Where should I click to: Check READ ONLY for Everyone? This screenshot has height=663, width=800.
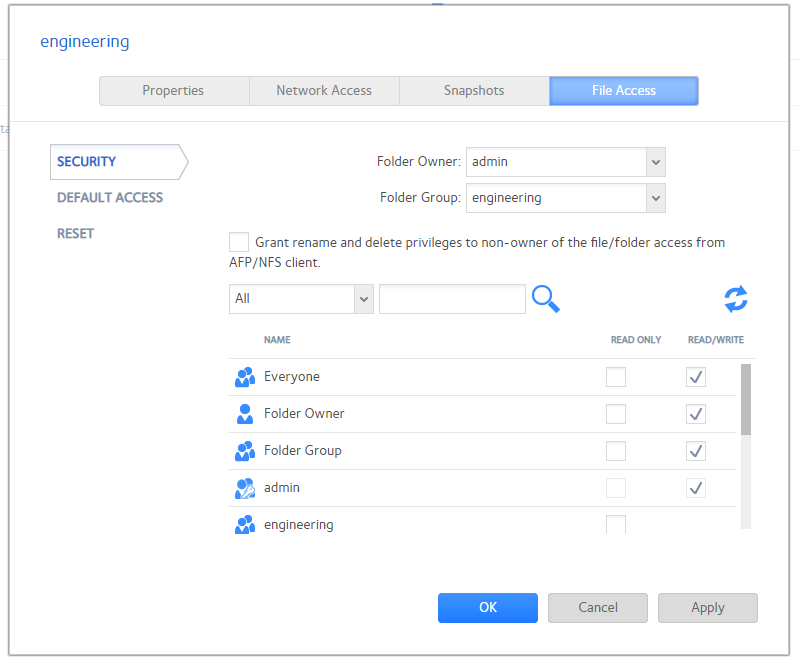[x=615, y=377]
